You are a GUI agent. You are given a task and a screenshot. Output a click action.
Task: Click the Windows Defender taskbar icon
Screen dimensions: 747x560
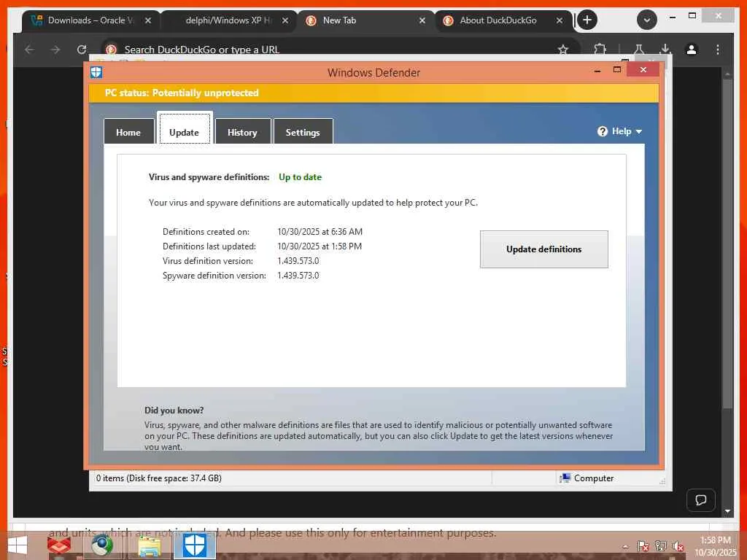194,545
